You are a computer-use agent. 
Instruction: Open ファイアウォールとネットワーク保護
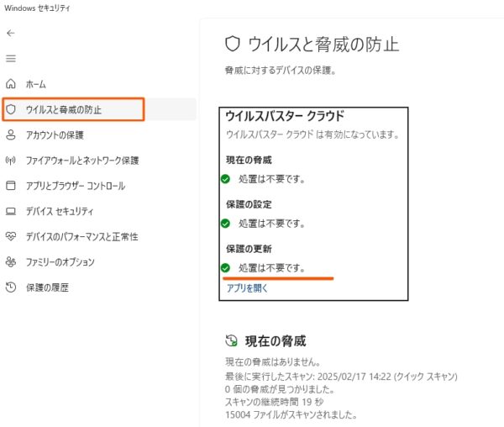82,161
